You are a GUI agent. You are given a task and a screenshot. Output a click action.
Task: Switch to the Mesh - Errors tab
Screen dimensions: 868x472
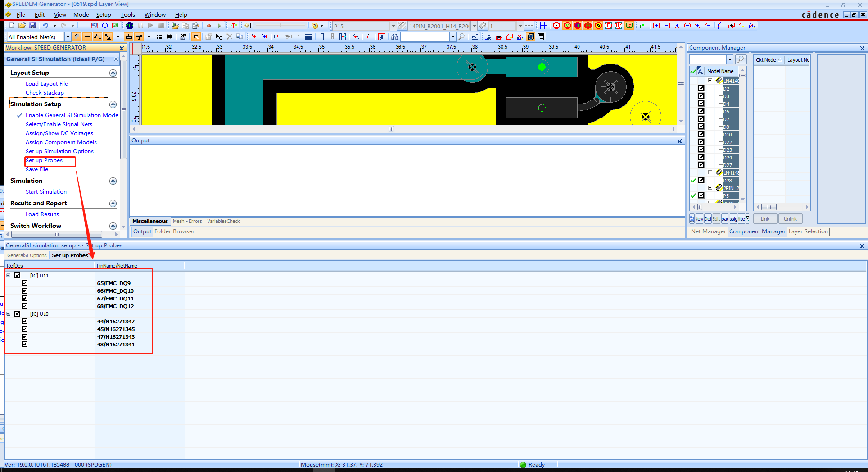[187, 221]
